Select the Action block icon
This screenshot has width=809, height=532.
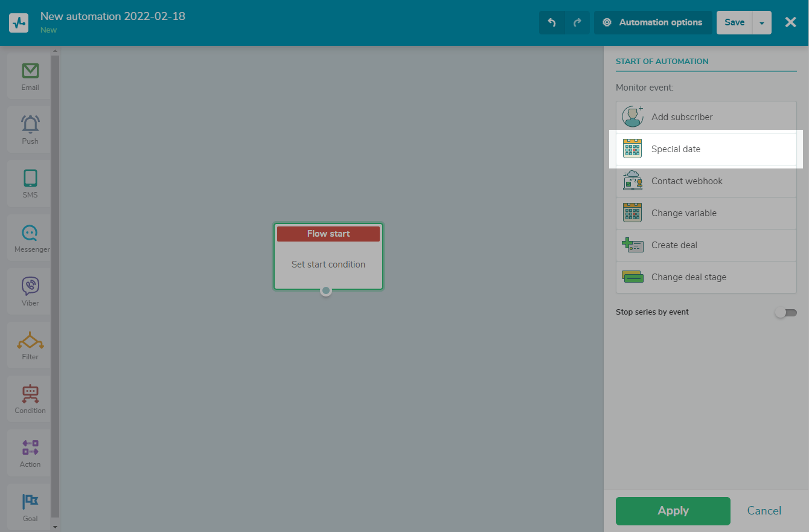pos(30,447)
